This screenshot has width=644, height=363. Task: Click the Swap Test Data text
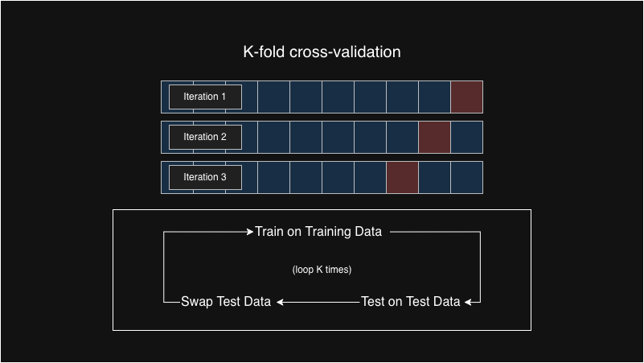click(226, 301)
